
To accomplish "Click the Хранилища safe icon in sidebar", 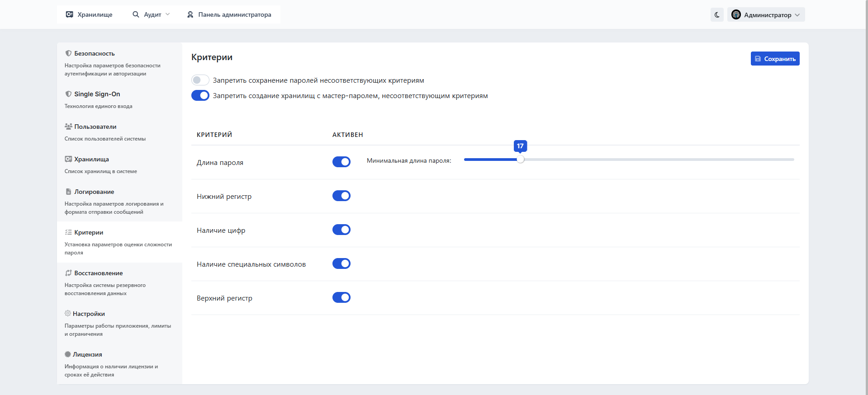I will coord(68,159).
